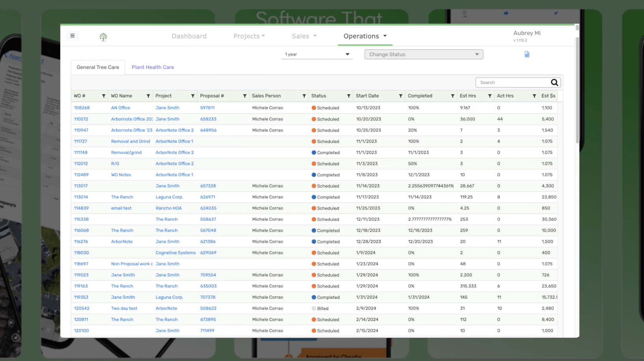The image size is (644, 361).
Task: Open the Status column filter
Action: 349,96
